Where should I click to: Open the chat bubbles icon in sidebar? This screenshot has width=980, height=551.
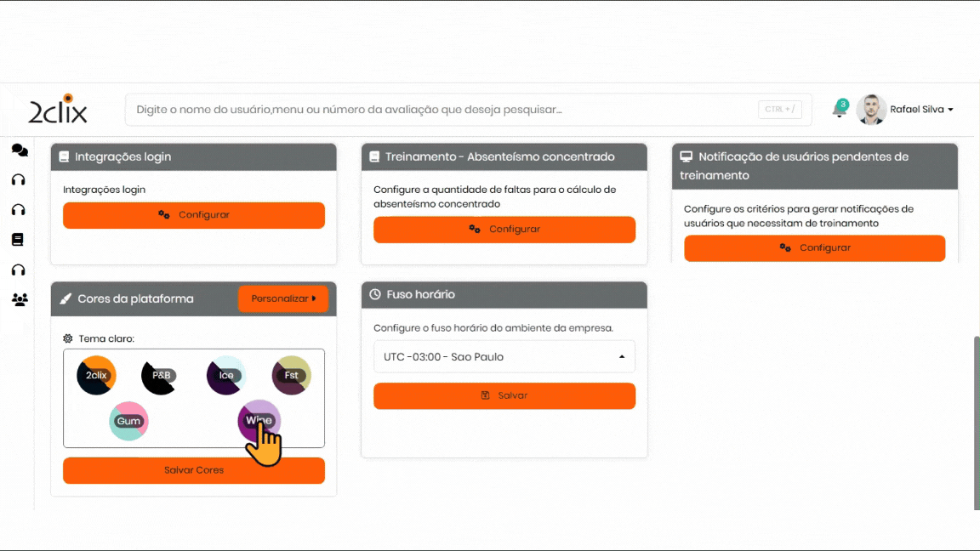coord(19,151)
